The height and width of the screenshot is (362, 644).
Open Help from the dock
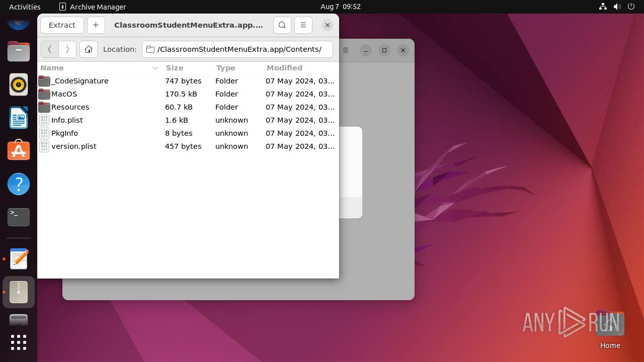19,184
